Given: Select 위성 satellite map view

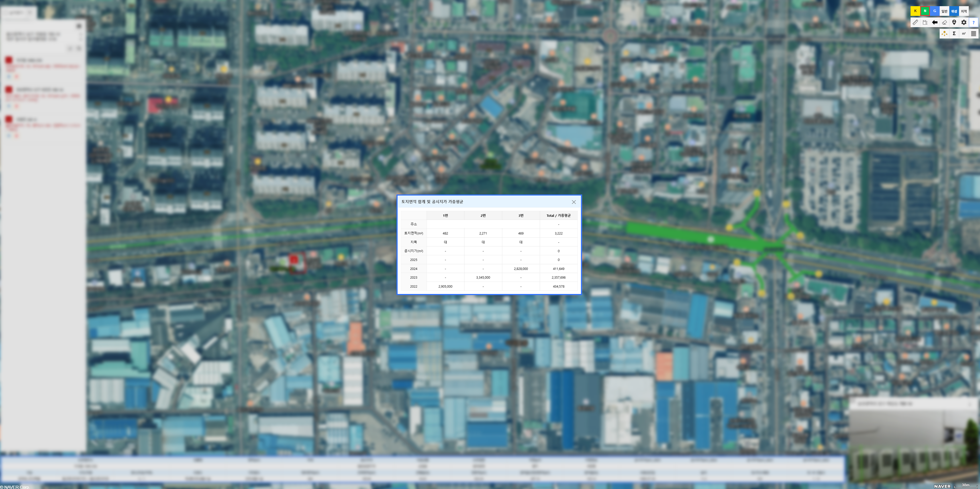Looking at the screenshot, I should [x=954, y=11].
